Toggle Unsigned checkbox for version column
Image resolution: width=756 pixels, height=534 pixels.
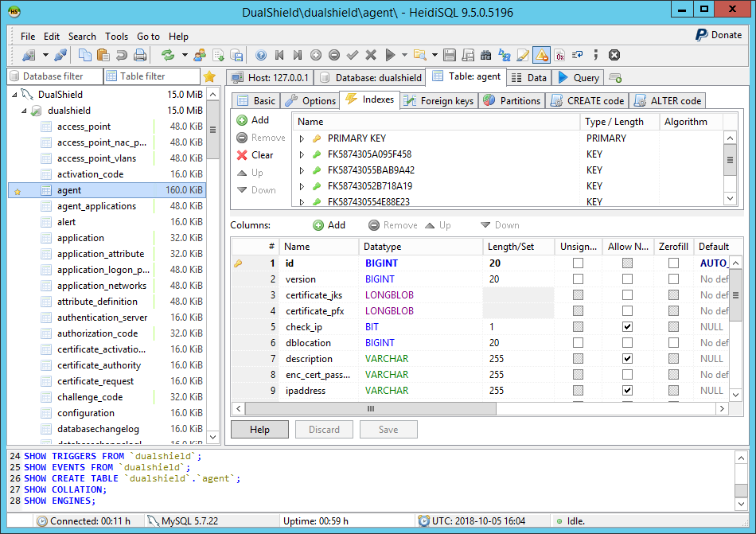[578, 279]
